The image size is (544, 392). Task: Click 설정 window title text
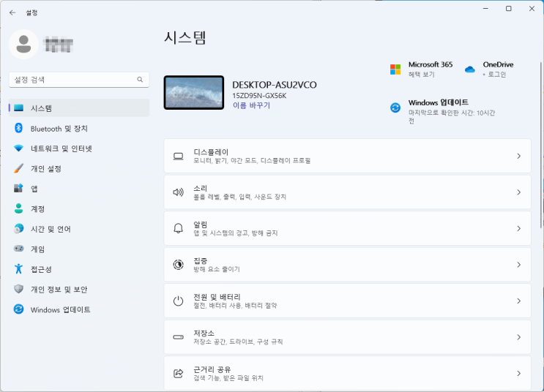(x=31, y=13)
